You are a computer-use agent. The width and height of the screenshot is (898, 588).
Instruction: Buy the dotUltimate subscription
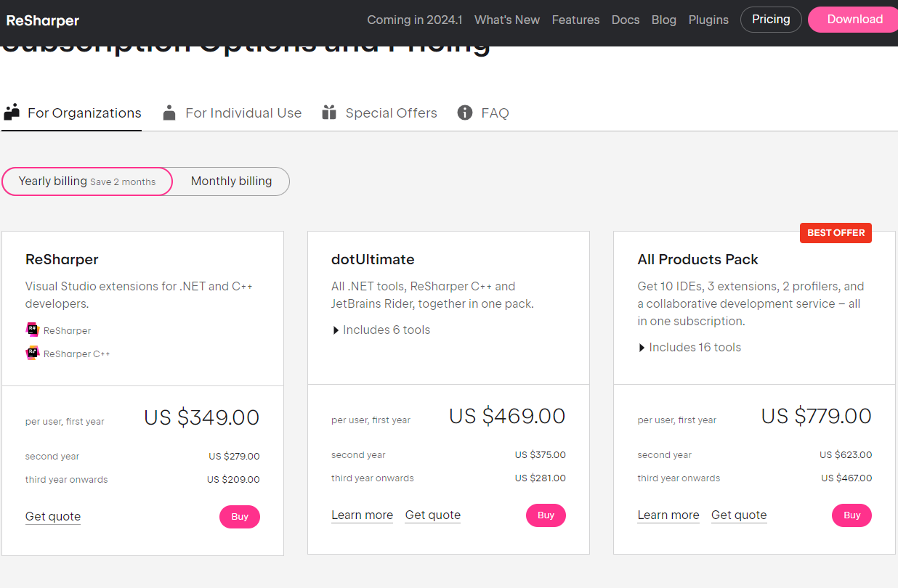click(546, 515)
